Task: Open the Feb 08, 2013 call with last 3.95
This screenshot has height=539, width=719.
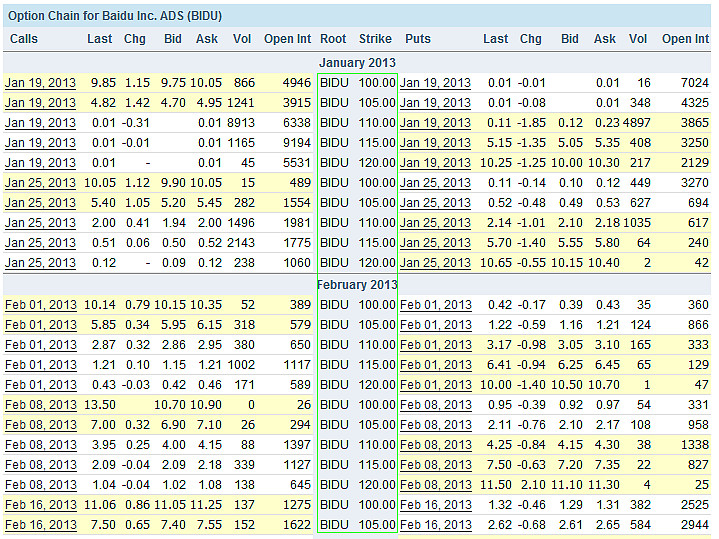Action: [41, 445]
